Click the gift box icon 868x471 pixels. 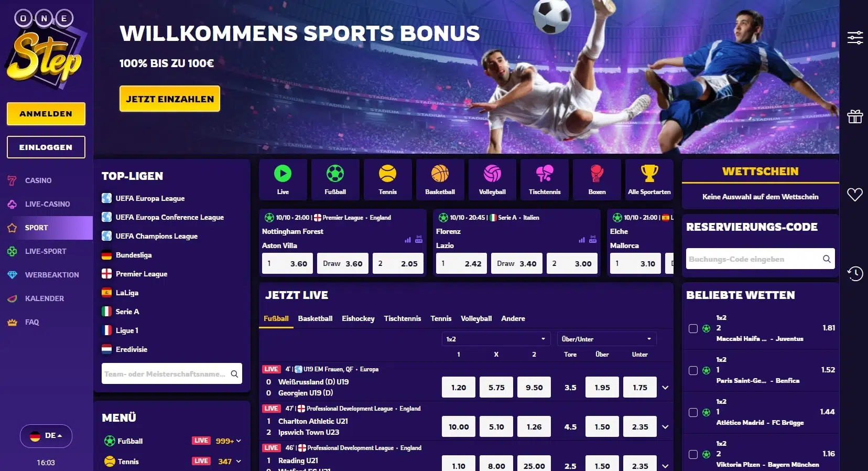[855, 116]
